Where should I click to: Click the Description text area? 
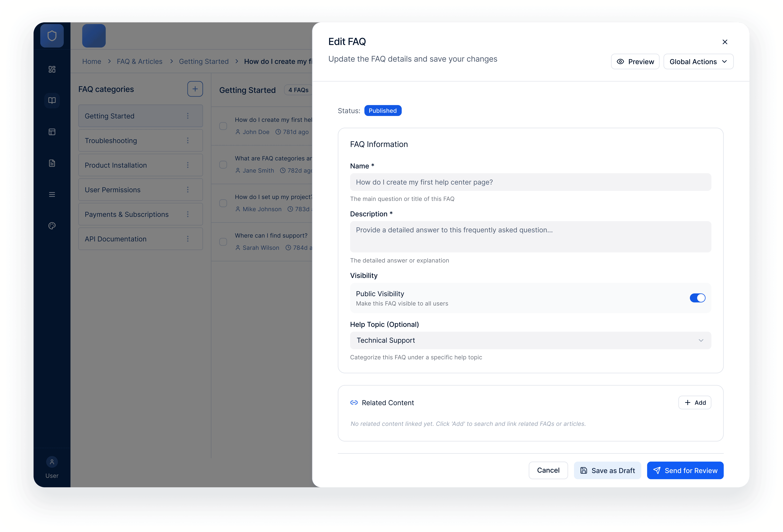point(530,237)
